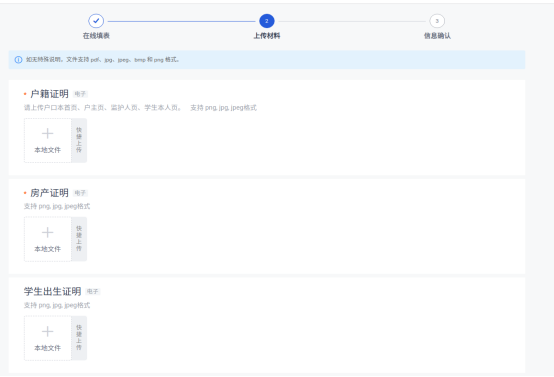554x377 pixels.
Task: Open 快捷上传 for 学生出生证明
Action: point(79,338)
